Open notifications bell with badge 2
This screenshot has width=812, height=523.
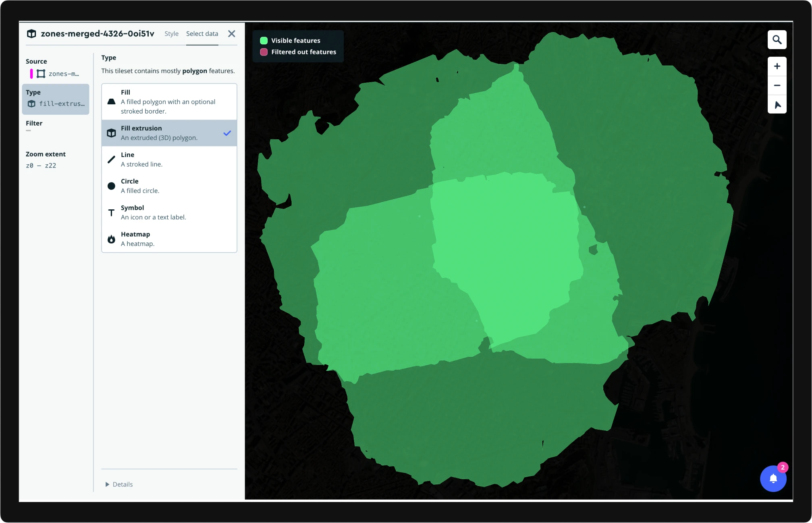pos(773,479)
